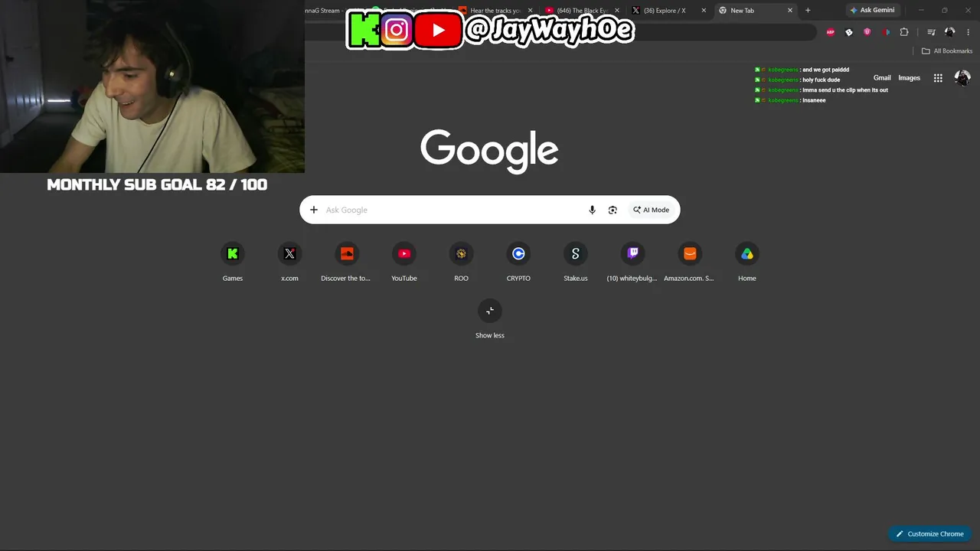Open the Google Drive Home shortcut
980x551 pixels.
click(x=747, y=262)
